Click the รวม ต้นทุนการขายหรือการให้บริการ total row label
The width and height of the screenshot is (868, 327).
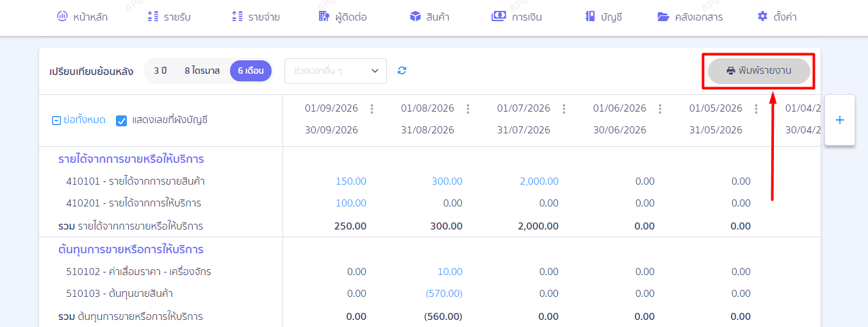131,317
